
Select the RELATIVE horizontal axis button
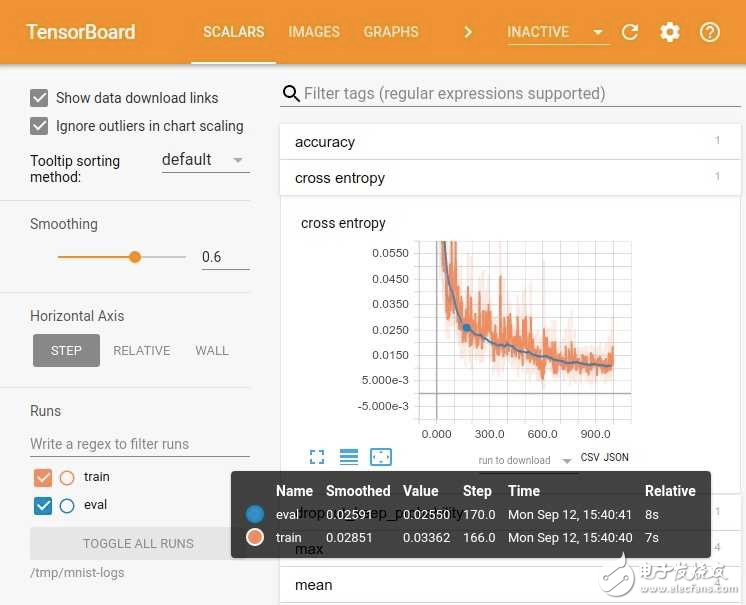(141, 351)
